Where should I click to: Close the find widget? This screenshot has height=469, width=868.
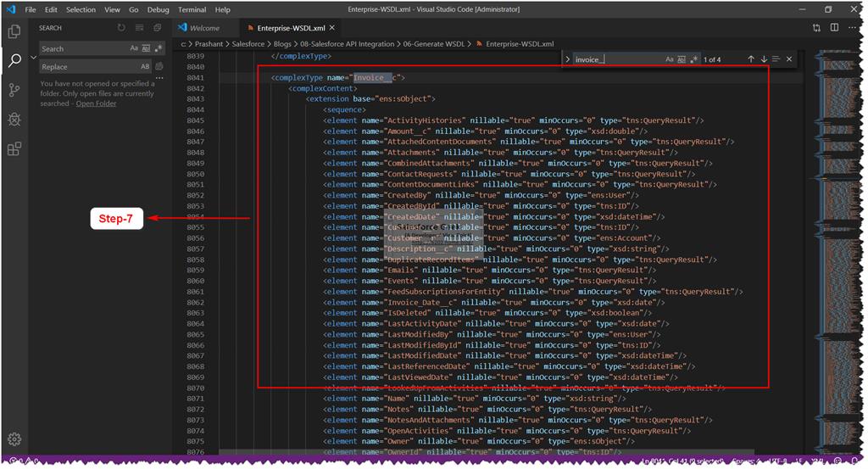click(789, 59)
